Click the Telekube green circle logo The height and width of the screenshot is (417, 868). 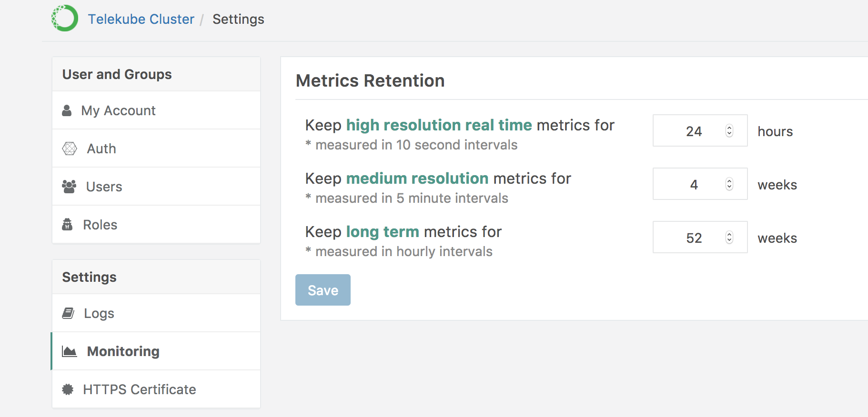coord(65,19)
